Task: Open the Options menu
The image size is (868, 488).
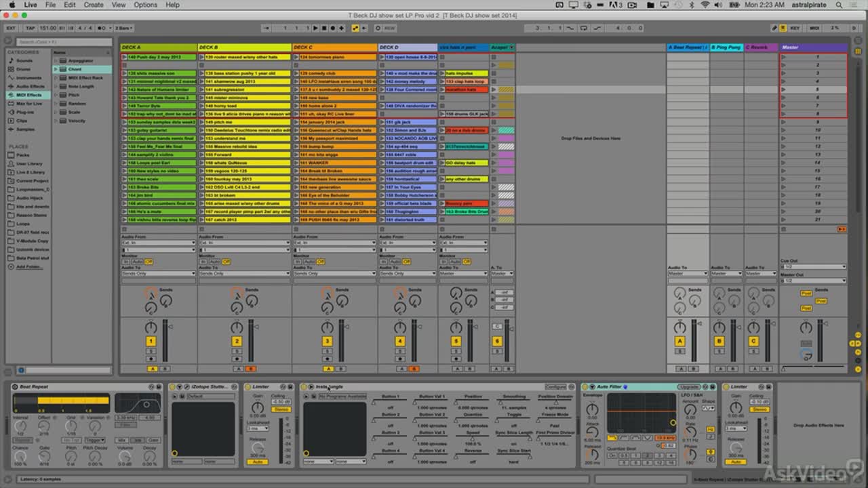Action: [145, 5]
